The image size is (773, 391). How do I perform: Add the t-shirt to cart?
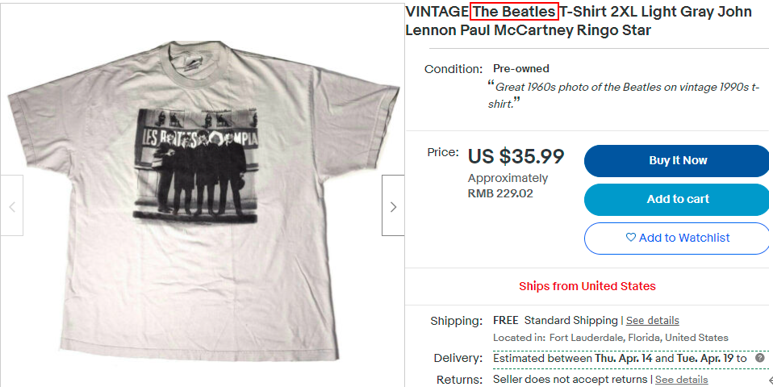677,199
